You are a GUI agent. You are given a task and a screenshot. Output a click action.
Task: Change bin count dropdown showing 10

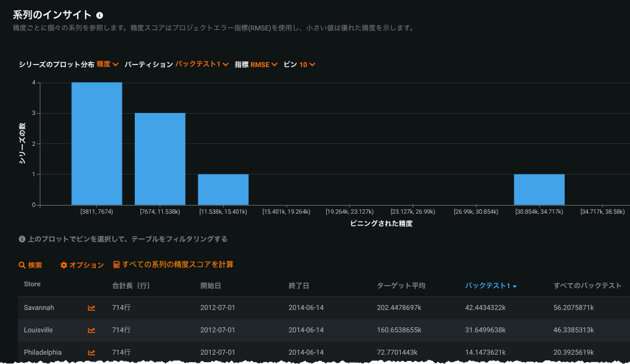point(308,65)
